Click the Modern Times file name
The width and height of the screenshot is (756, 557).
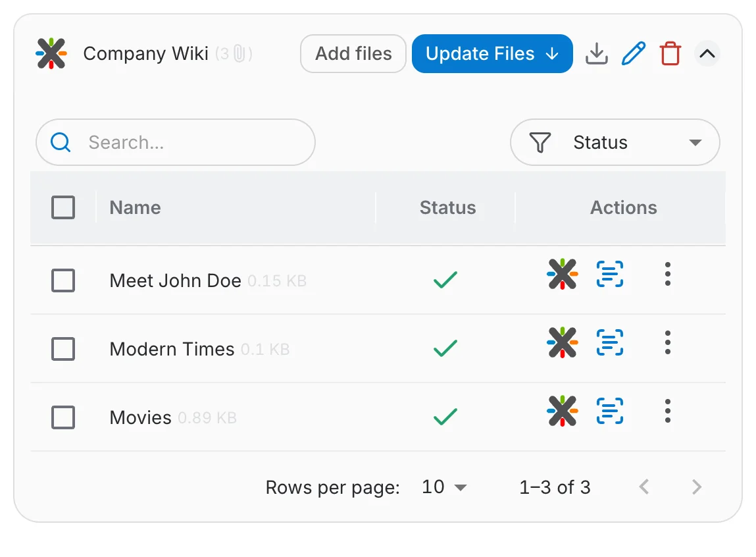pos(172,349)
